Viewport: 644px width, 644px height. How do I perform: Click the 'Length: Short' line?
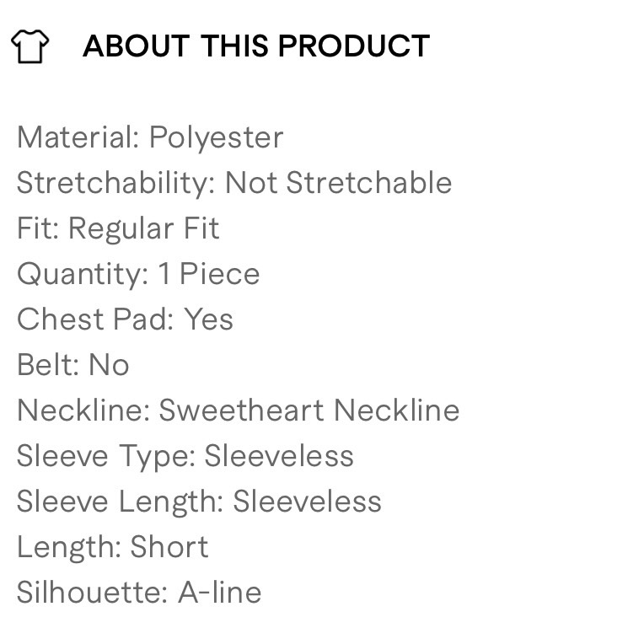[112, 547]
